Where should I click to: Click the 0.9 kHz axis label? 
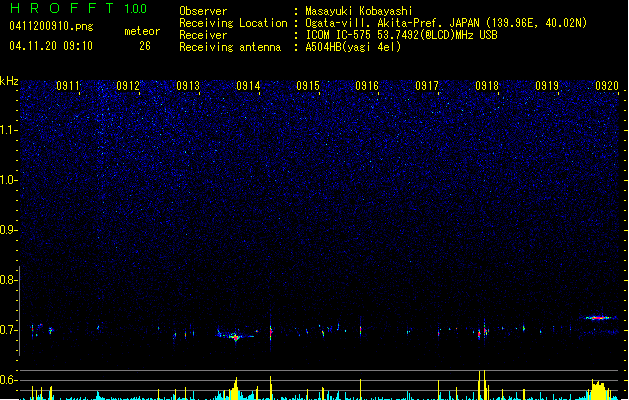coord(9,230)
